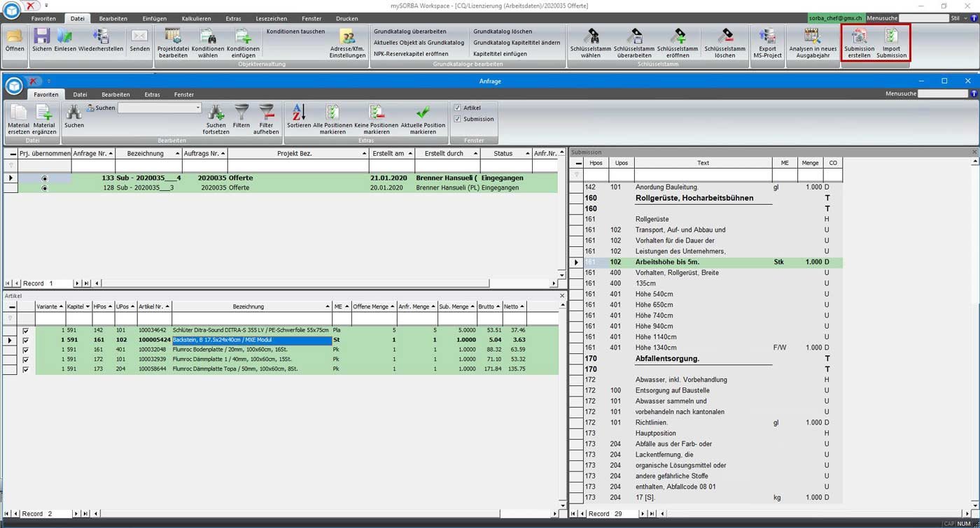980x528 pixels.
Task: Click Aktuelle Position markieren
Action: (423, 119)
